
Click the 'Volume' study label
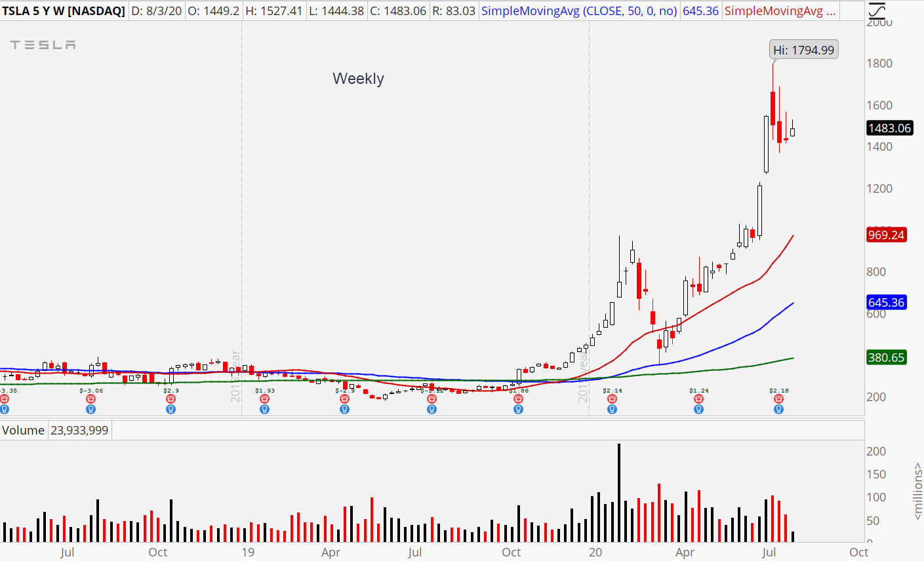(x=23, y=431)
